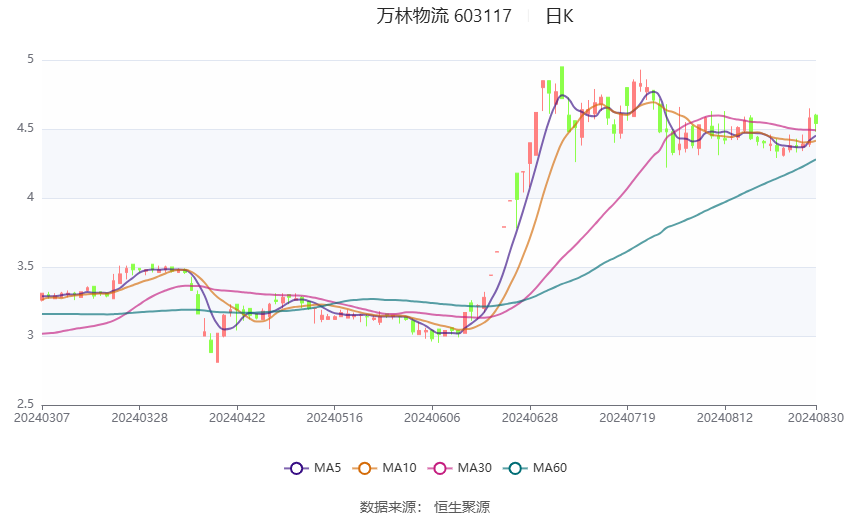Click the 20240719 date axis label
This screenshot has width=850, height=517.
(627, 418)
